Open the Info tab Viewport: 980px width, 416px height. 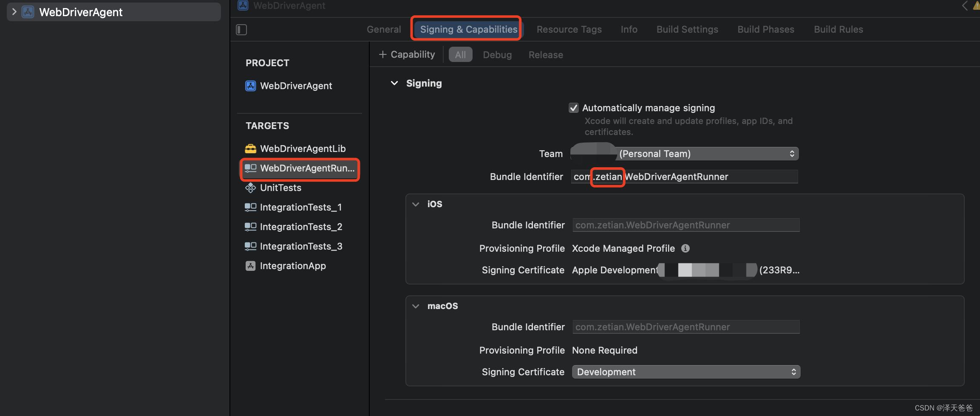coord(629,29)
